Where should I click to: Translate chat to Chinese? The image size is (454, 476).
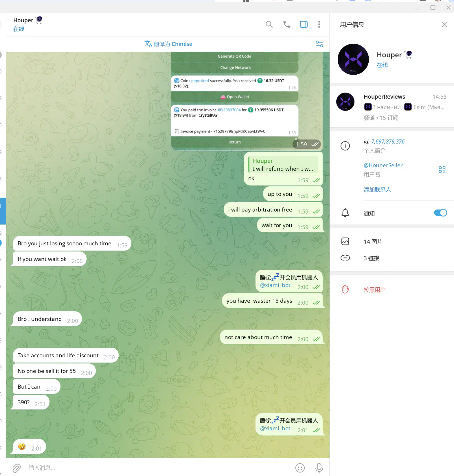pos(169,44)
